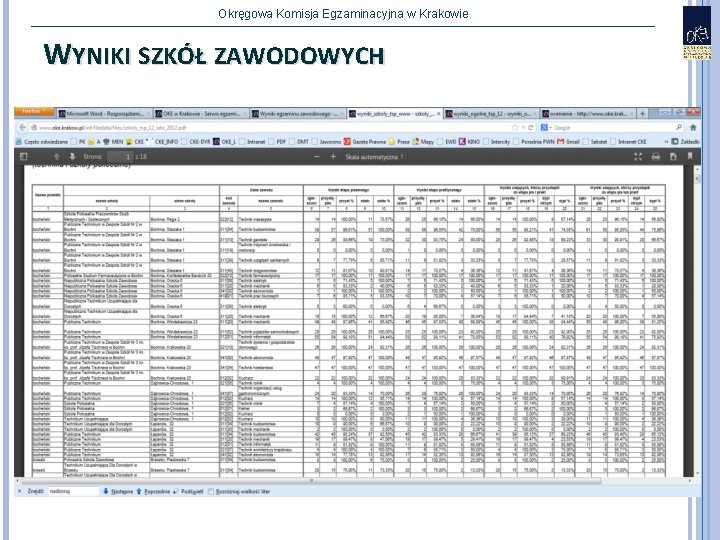
Task: Reload the current page
Action: coord(531,128)
